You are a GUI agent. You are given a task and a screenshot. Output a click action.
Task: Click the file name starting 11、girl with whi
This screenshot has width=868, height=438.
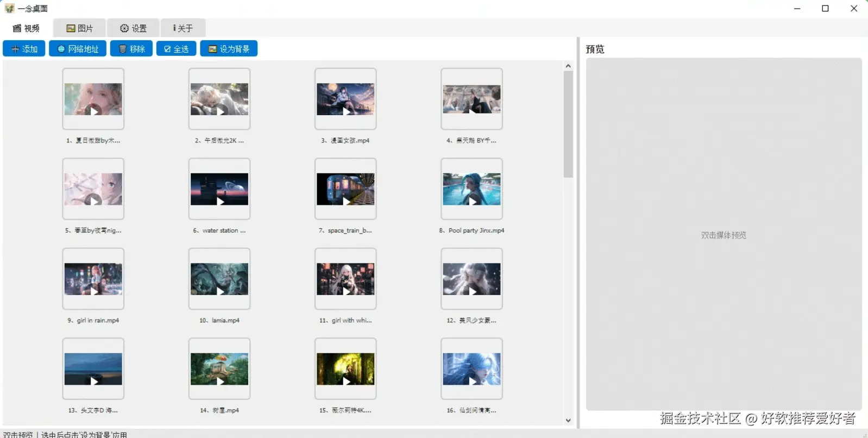pyautogui.click(x=345, y=320)
